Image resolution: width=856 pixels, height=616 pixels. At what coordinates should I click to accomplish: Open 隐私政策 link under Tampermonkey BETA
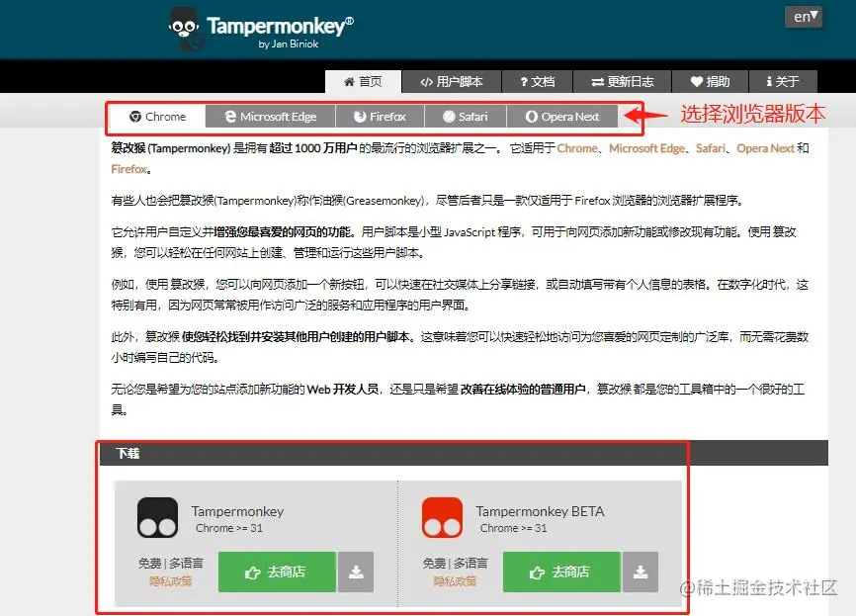point(455,581)
